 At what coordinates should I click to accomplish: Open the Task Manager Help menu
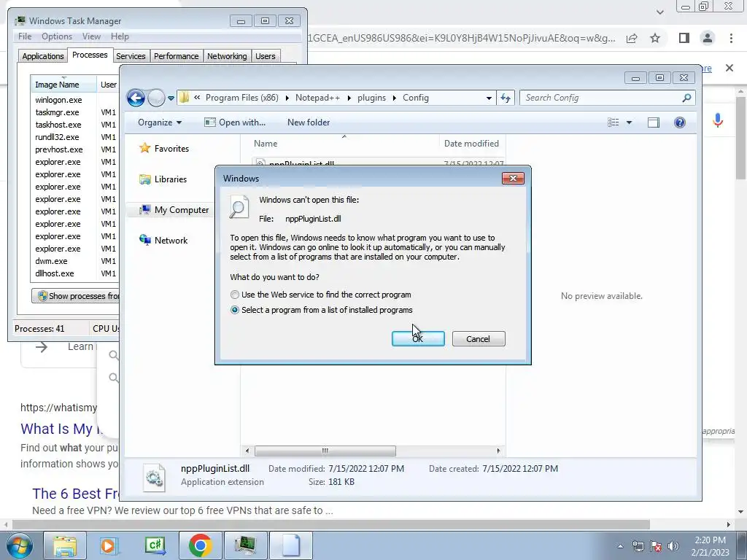(120, 36)
